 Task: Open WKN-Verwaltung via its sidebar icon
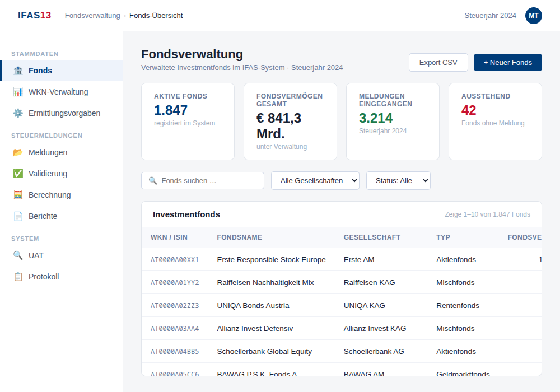click(18, 92)
